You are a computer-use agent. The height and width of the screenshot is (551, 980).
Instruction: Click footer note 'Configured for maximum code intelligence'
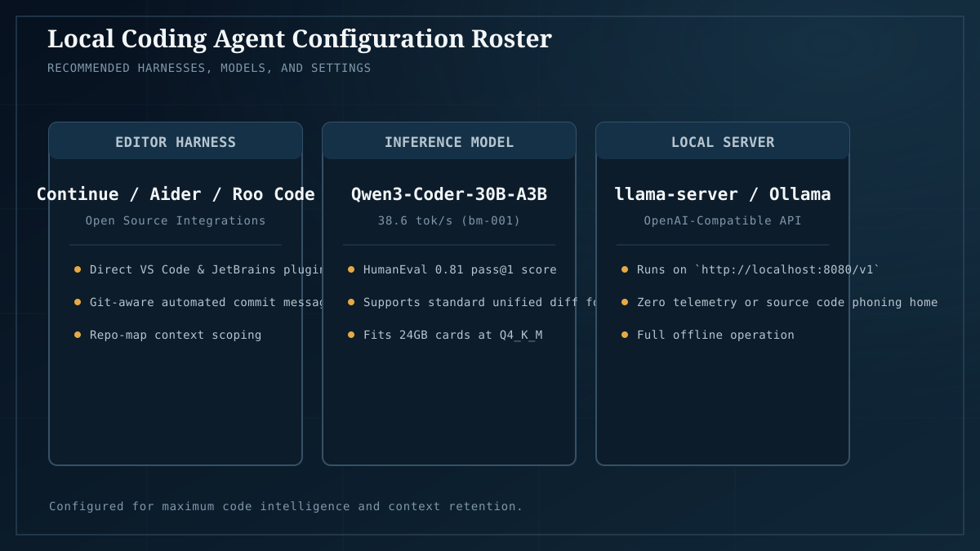point(286,506)
